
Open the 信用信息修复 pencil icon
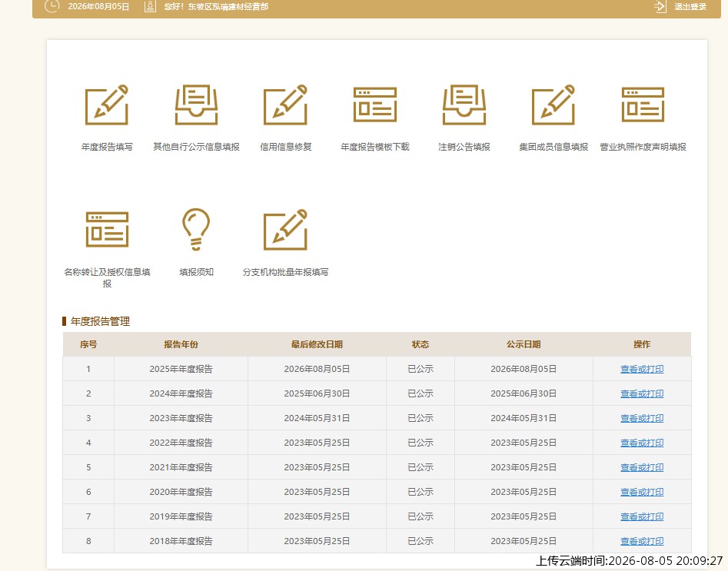(x=285, y=105)
